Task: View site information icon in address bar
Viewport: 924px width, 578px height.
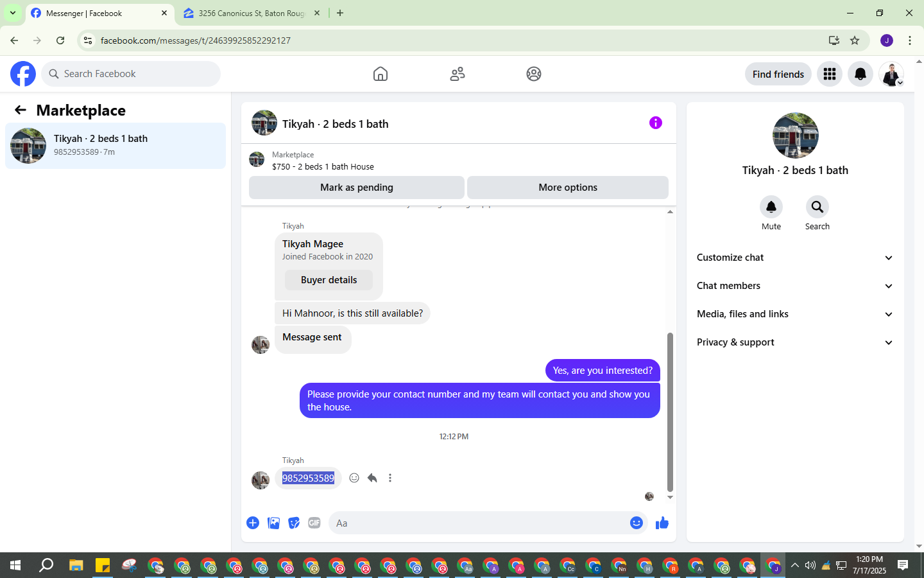Action: click(x=88, y=40)
